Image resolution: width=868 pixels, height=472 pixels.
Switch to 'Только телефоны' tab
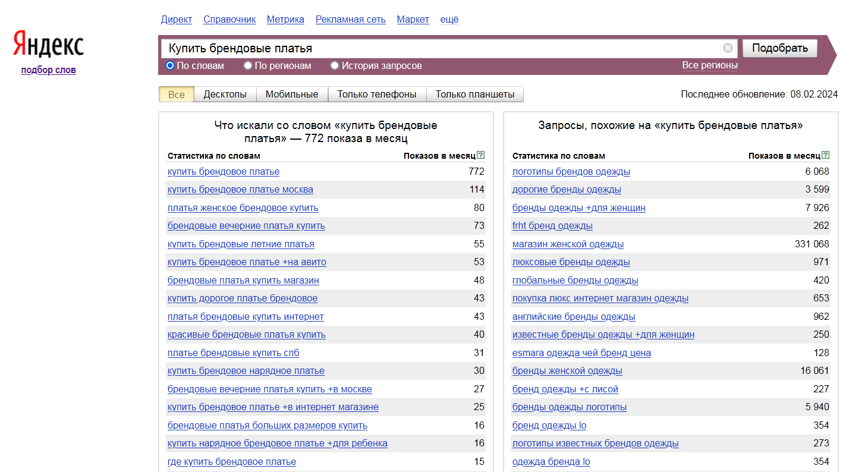(377, 94)
